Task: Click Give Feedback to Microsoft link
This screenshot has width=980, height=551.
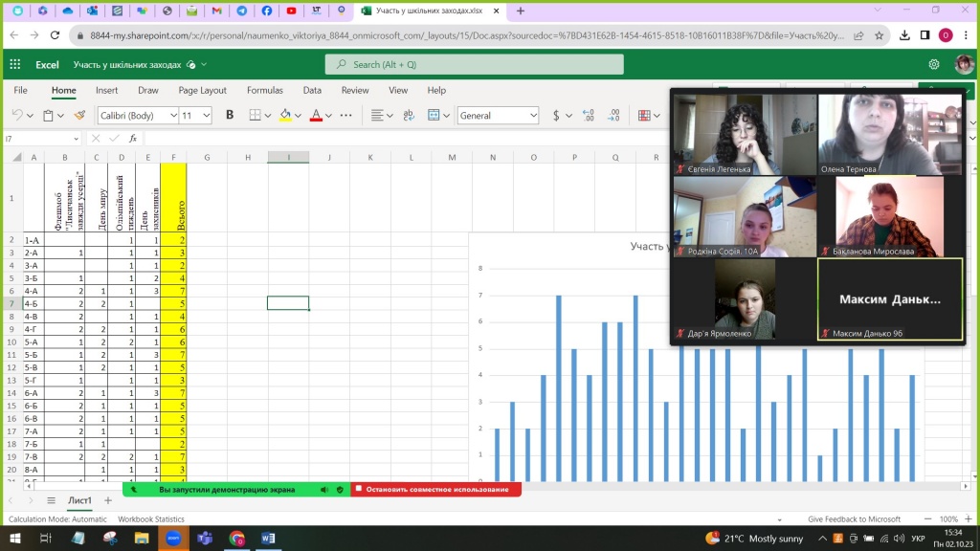Action: (x=854, y=519)
